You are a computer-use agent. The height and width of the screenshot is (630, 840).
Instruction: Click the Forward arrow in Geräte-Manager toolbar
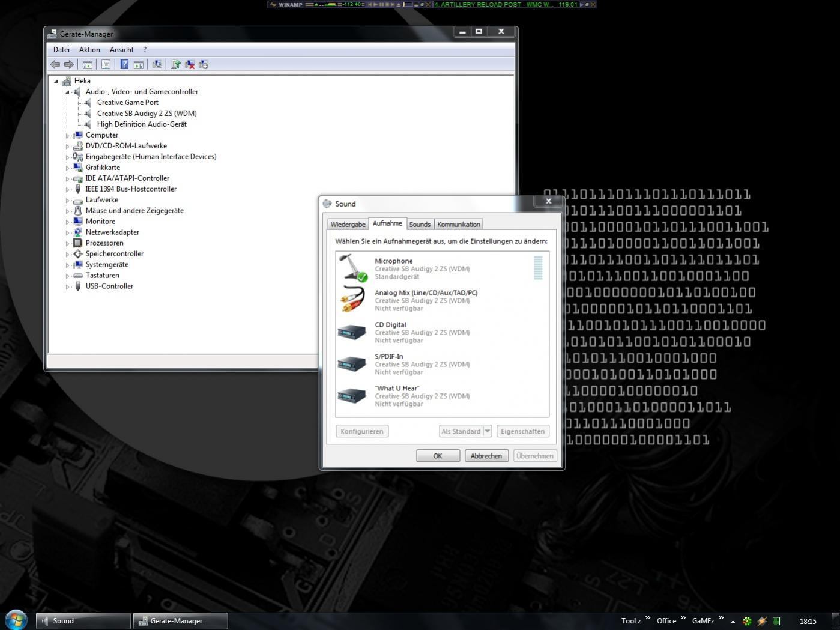click(69, 64)
